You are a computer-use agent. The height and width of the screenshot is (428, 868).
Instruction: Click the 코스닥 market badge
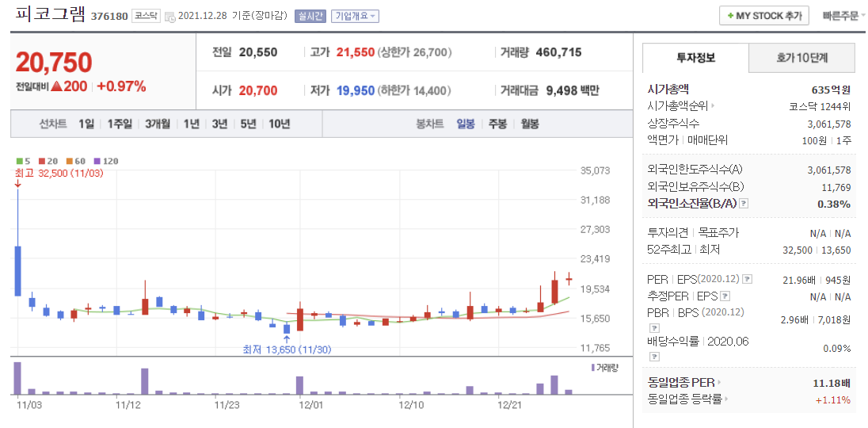147,16
